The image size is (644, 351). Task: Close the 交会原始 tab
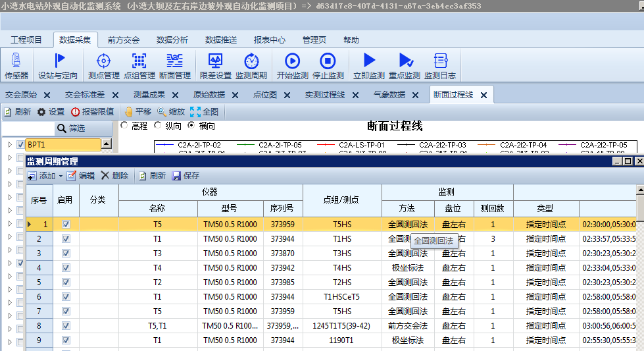[47, 95]
